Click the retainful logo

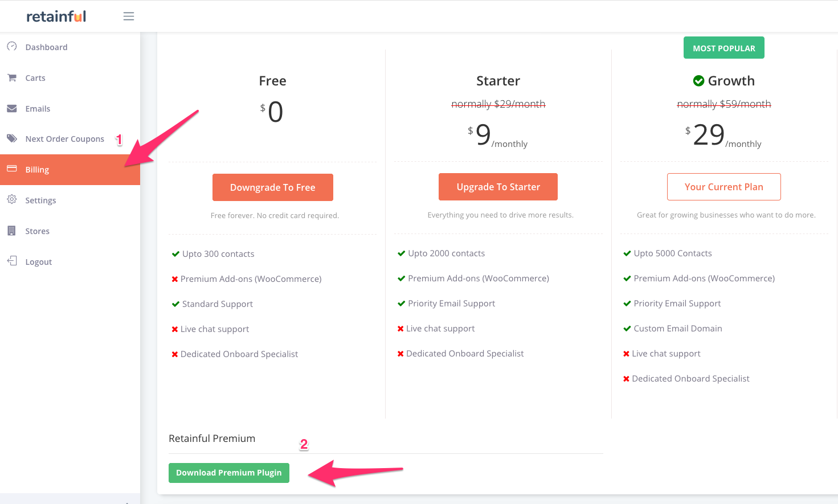(56, 17)
